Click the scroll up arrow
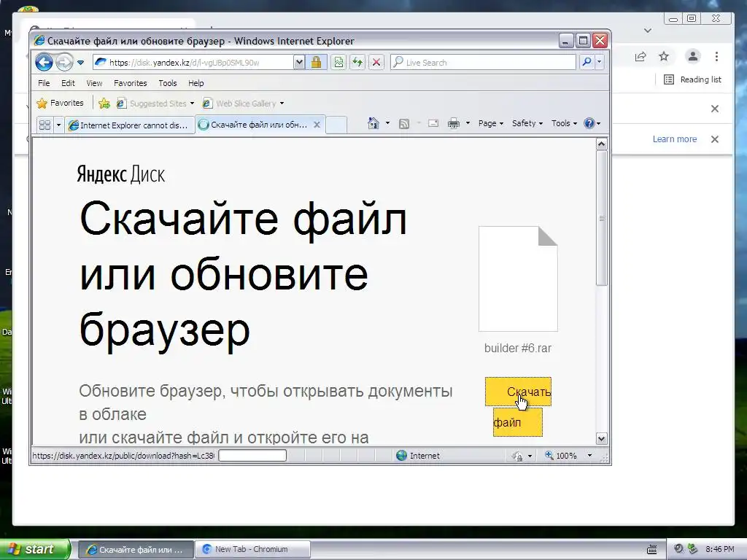This screenshot has width=747, height=560. pos(601,144)
